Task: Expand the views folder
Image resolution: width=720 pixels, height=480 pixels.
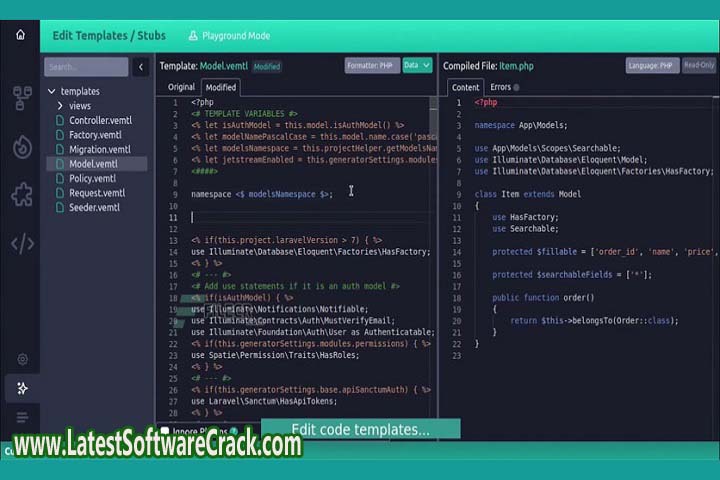Action: pos(61,106)
